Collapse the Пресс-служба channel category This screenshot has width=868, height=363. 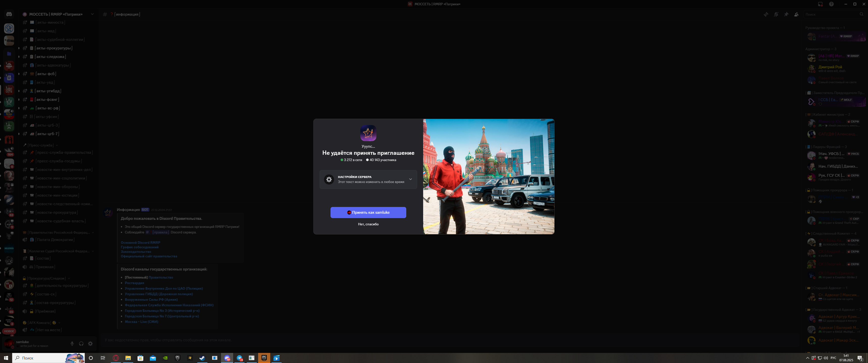coord(41,145)
